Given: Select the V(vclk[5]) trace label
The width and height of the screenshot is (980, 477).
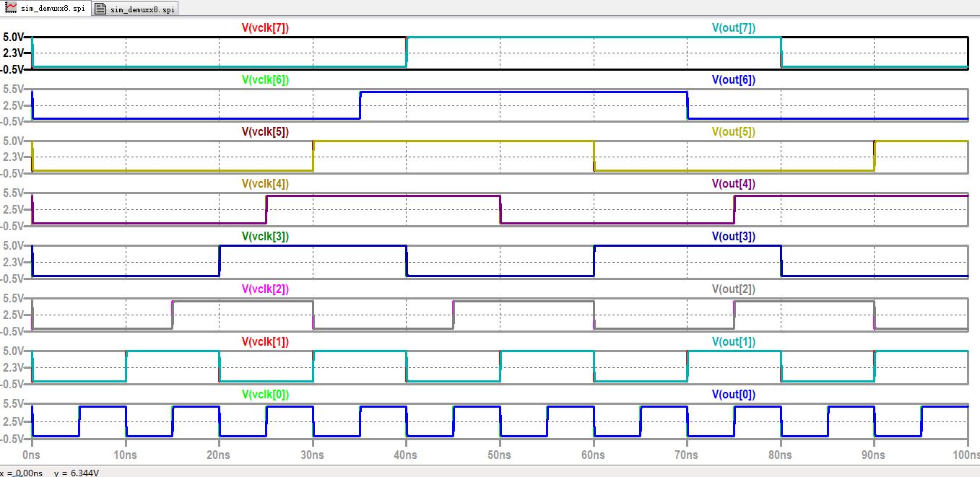Looking at the screenshot, I should click(x=265, y=132).
